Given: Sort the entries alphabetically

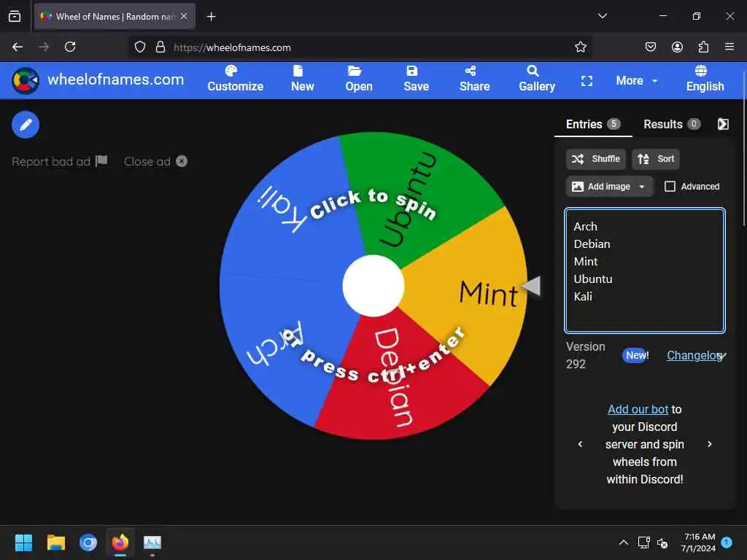Looking at the screenshot, I should coord(656,159).
